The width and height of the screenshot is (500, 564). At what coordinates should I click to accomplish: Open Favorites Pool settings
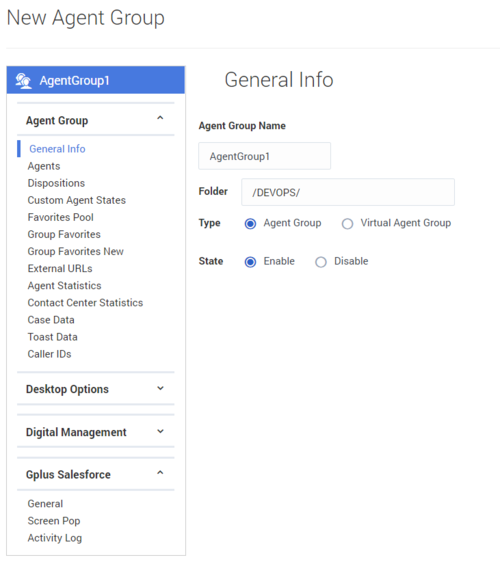[x=60, y=217]
